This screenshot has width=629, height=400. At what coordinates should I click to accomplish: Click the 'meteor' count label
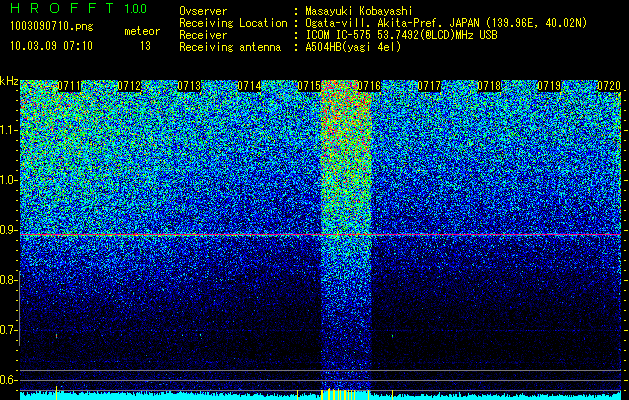[142, 31]
